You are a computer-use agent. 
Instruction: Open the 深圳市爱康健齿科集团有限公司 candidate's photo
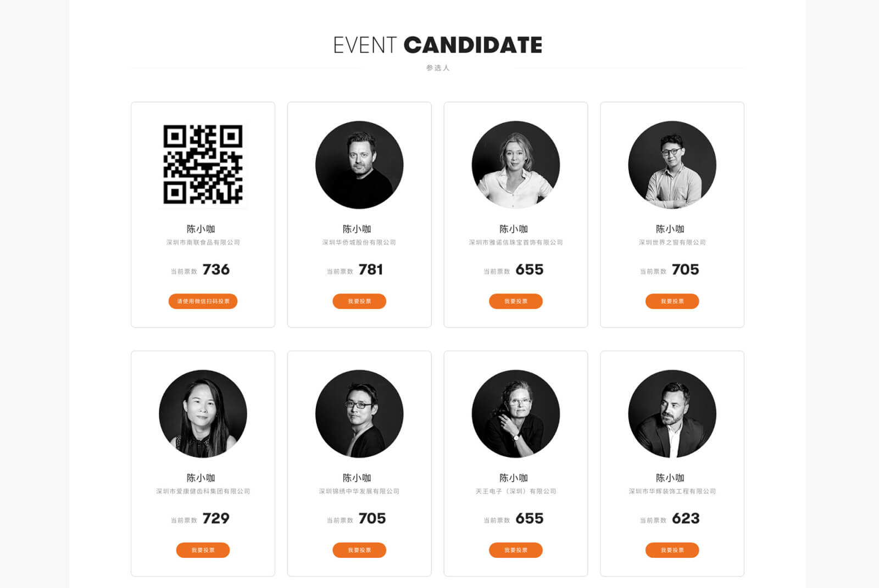203,413
